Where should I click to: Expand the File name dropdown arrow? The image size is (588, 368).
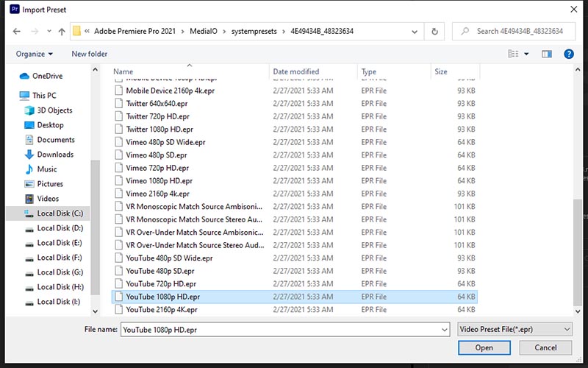[x=445, y=330]
